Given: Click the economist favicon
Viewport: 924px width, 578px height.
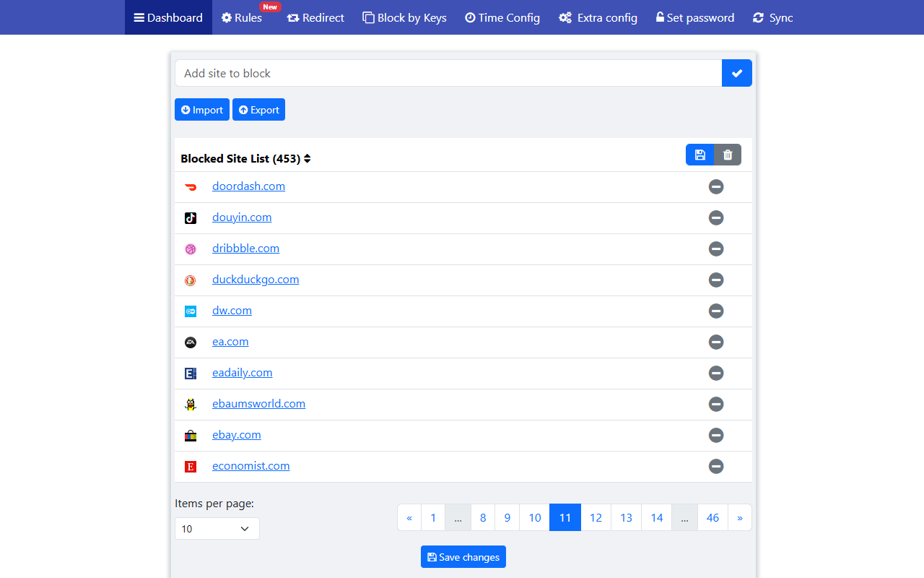Looking at the screenshot, I should point(191,467).
